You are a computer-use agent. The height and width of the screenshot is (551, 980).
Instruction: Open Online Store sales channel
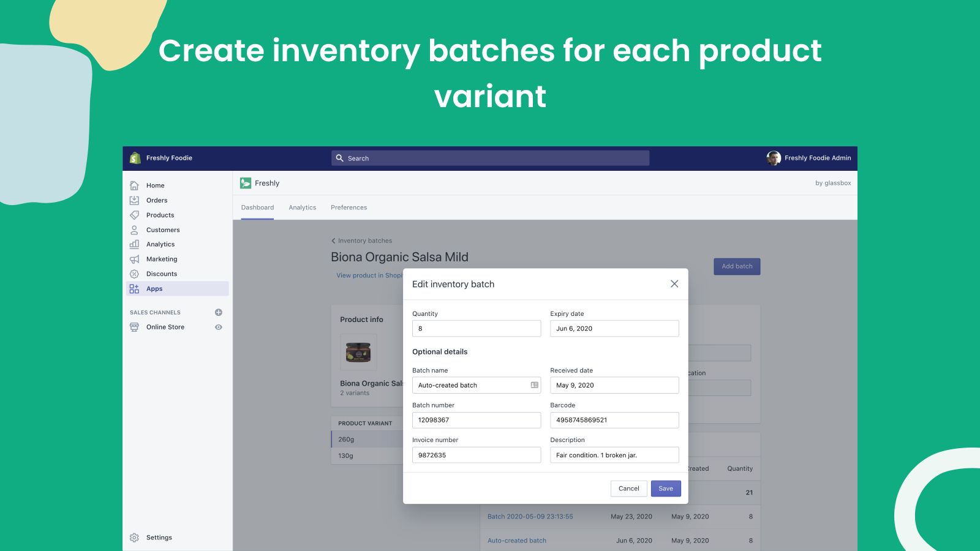point(165,327)
